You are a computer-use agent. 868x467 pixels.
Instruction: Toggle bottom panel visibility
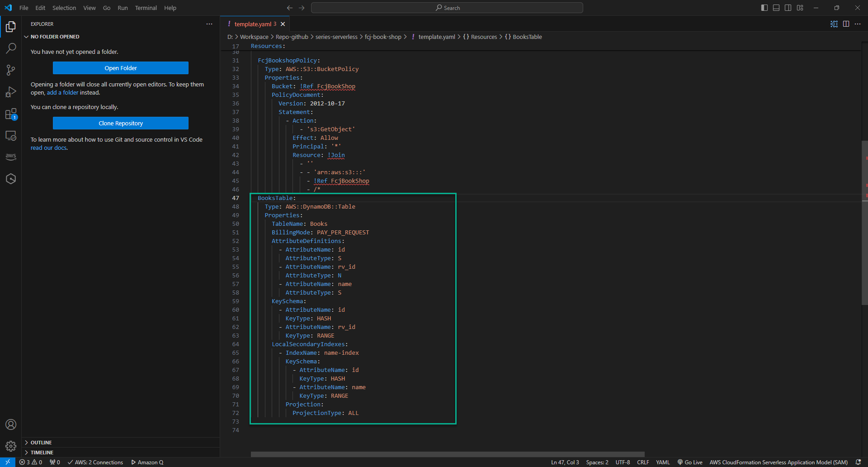pyautogui.click(x=776, y=8)
